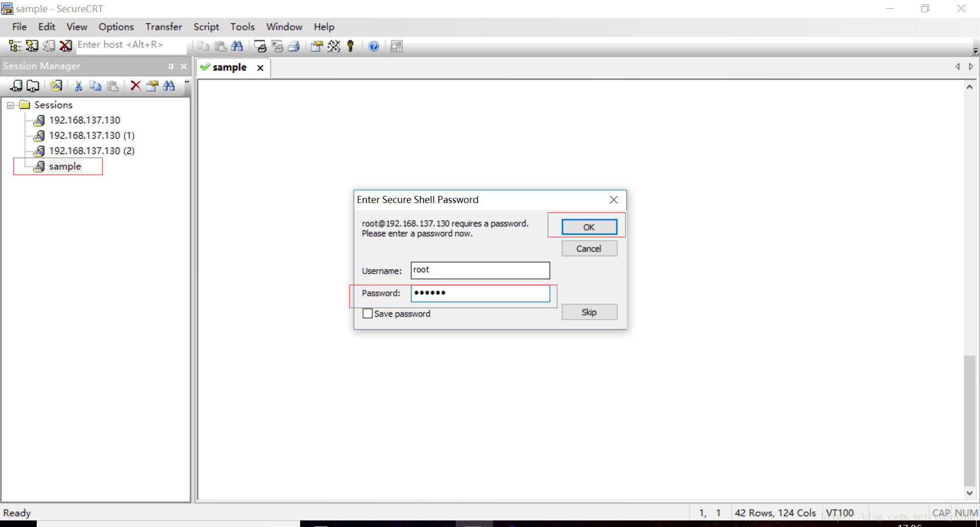The height and width of the screenshot is (527, 980).
Task: Click the Disconnect toolbar icon
Action: [x=65, y=46]
